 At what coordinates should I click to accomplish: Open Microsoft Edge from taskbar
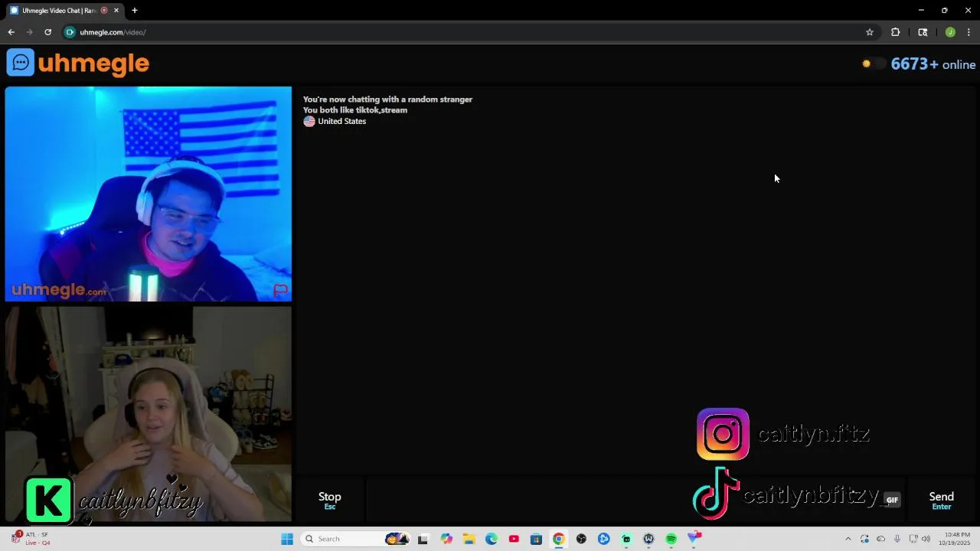pos(491,539)
